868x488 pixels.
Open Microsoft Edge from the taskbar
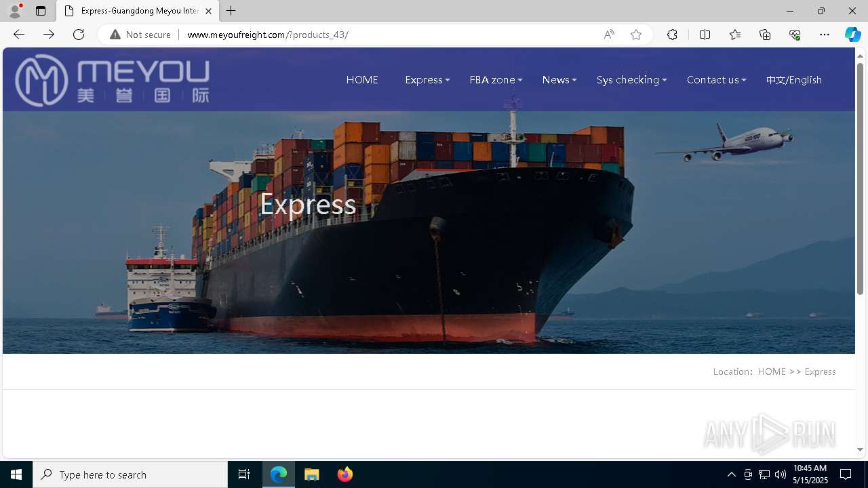click(x=279, y=474)
